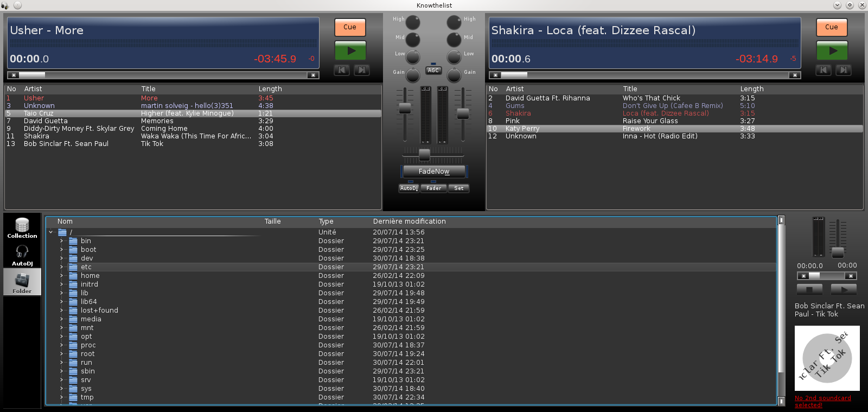Skip to previous track on left deck
Image resolution: width=868 pixels, height=412 pixels.
341,69
